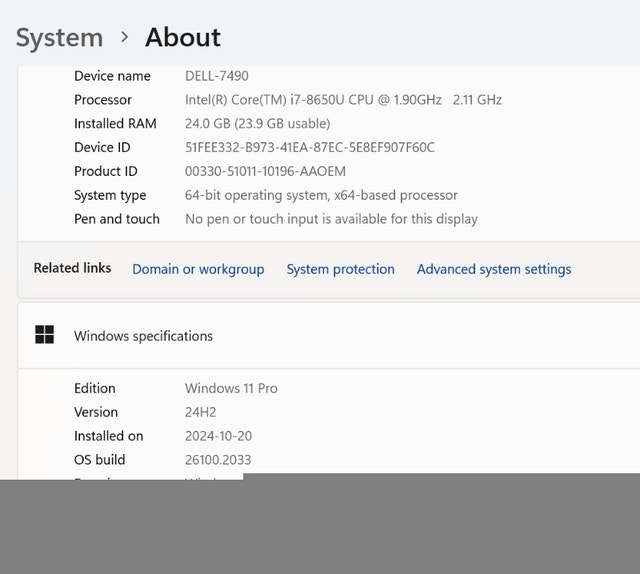The image size is (640, 574).
Task: Click the breadcrumb chevron between System and About
Action: click(124, 37)
